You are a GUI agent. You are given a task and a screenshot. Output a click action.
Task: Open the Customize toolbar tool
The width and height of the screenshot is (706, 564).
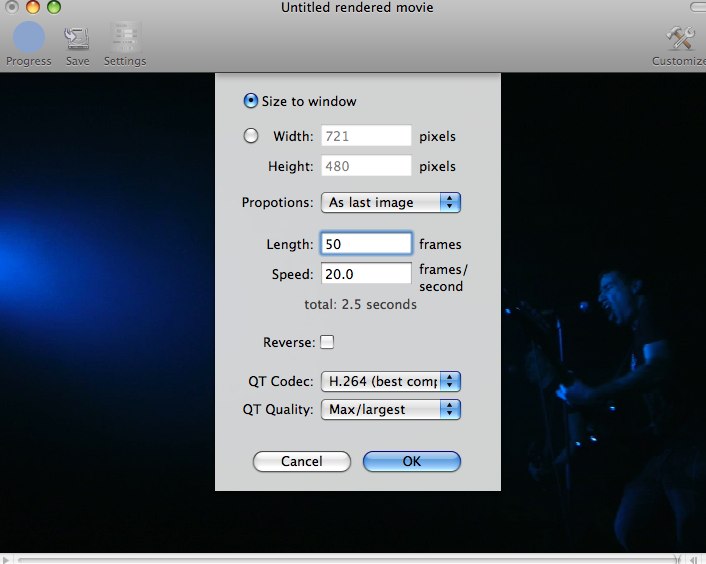682,39
